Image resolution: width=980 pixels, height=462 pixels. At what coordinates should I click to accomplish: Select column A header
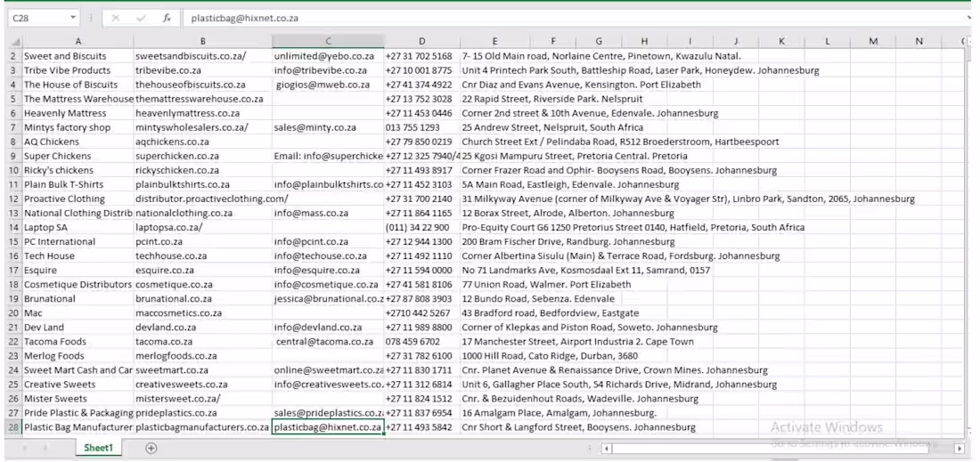point(78,42)
